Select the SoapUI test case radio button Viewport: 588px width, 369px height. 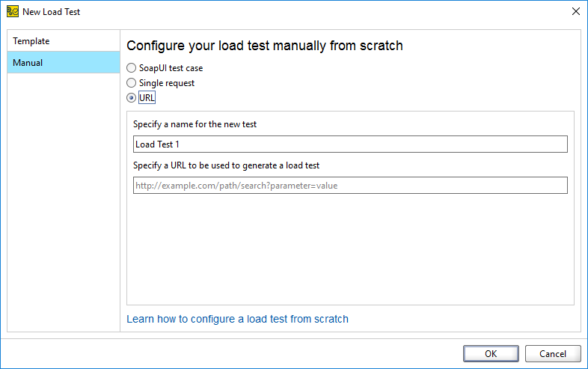coord(131,68)
